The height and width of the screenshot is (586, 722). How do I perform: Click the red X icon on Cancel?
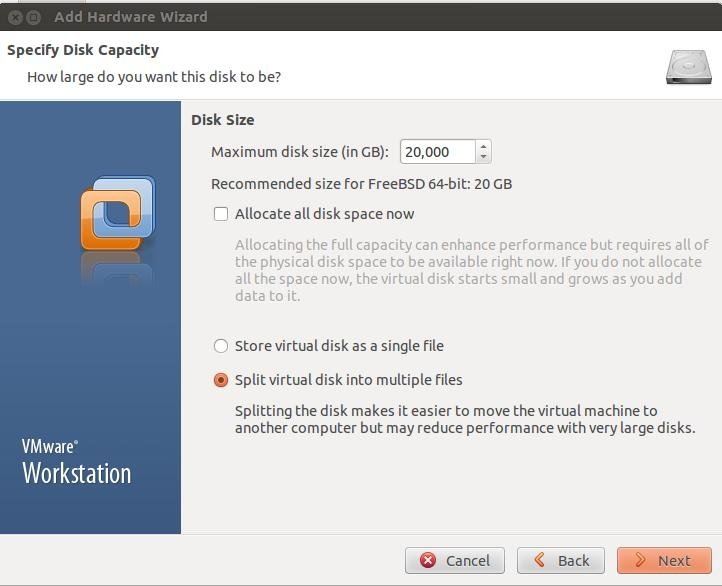click(428, 560)
